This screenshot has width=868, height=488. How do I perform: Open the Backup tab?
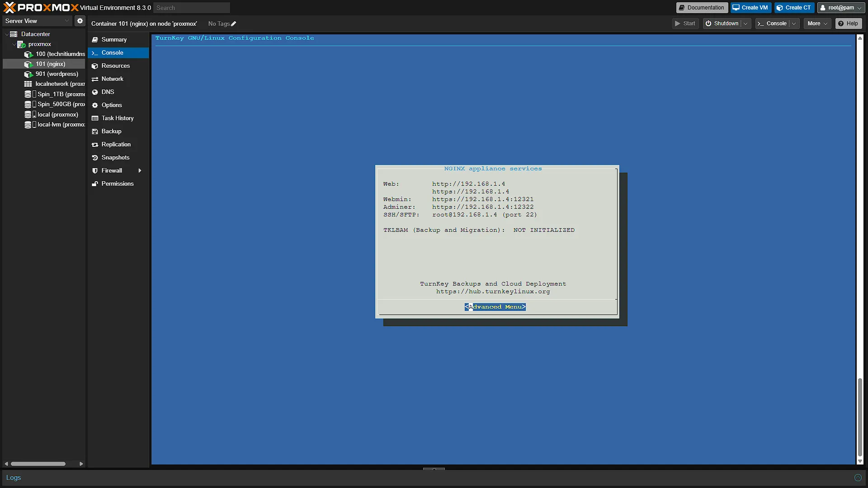(x=118, y=131)
